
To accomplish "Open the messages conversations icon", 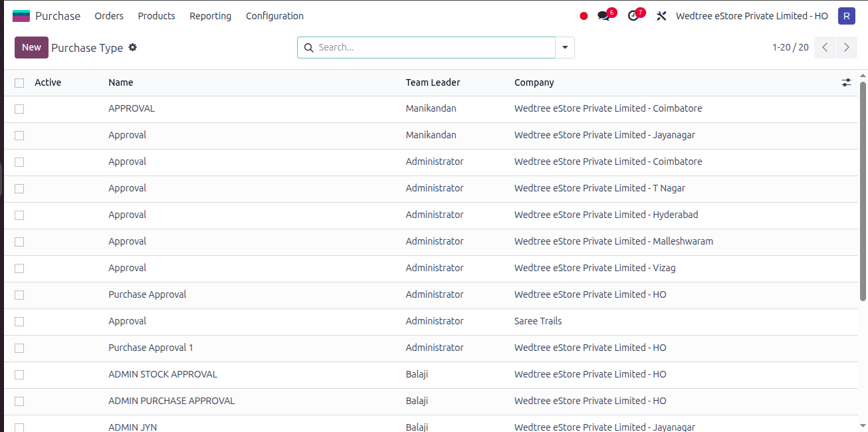I will pos(603,16).
